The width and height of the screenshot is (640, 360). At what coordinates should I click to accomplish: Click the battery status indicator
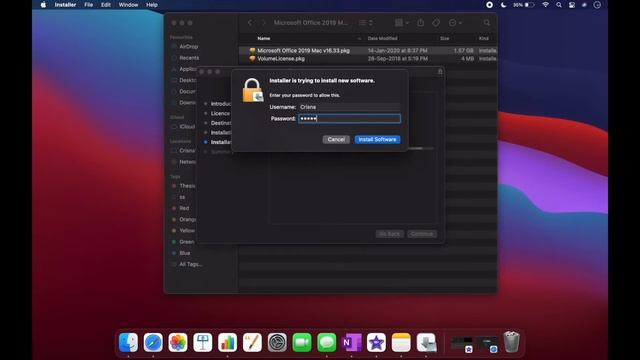click(524, 5)
